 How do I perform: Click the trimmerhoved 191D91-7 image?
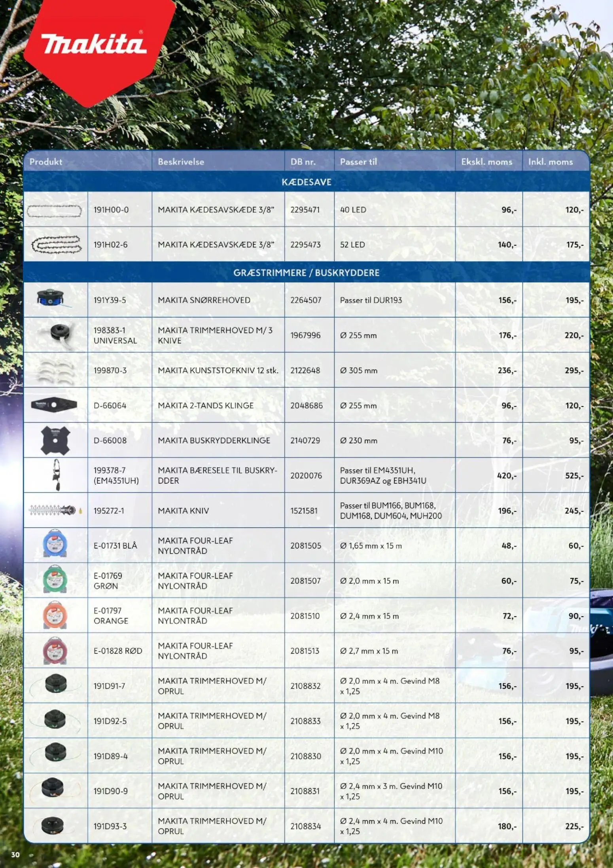55,685
